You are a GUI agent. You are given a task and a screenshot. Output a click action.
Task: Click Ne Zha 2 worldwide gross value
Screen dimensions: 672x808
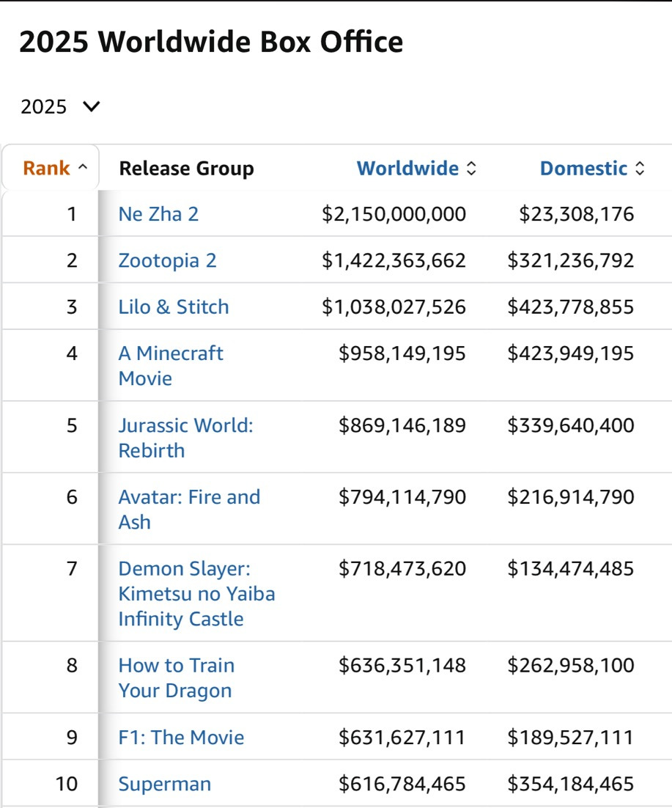(394, 214)
